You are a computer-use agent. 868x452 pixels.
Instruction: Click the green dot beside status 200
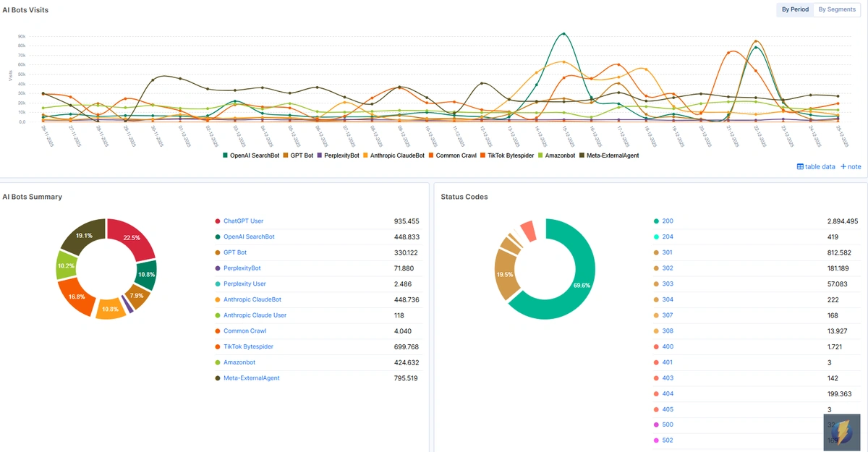click(656, 221)
